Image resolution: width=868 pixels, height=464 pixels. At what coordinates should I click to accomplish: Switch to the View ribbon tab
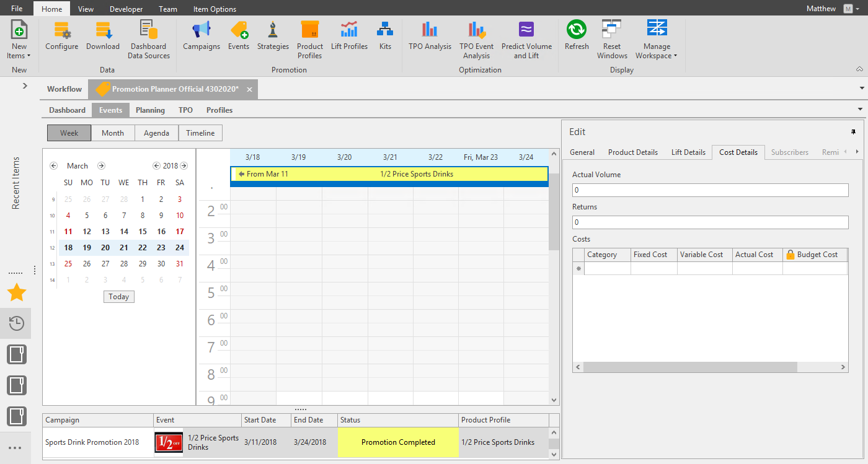click(86, 9)
